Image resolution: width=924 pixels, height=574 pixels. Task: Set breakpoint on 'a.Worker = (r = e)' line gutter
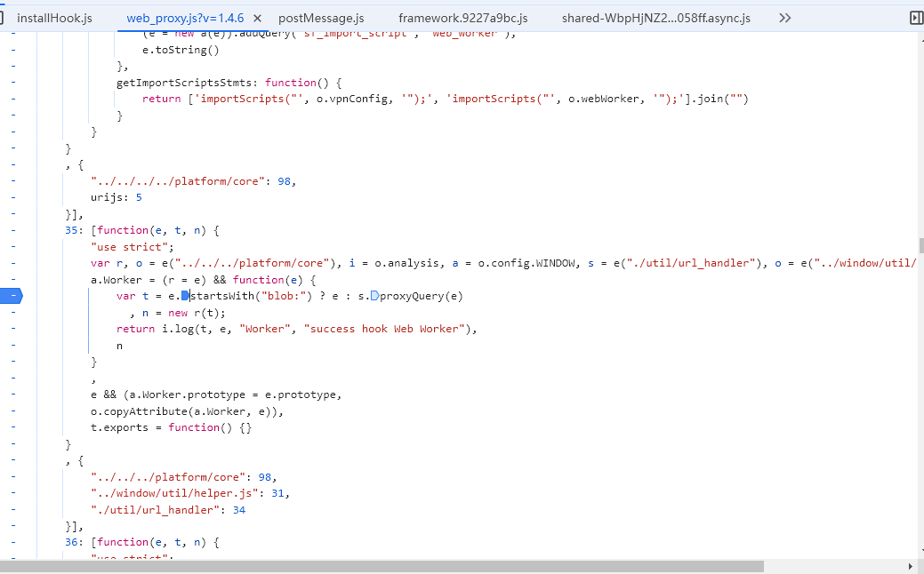pyautogui.click(x=12, y=279)
